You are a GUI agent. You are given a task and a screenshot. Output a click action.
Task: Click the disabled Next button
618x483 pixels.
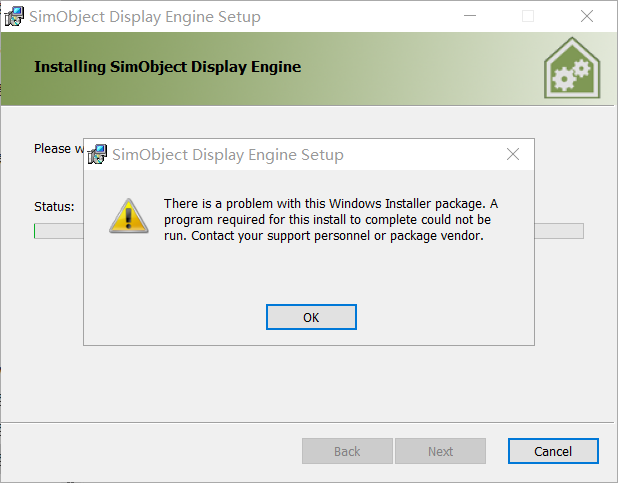coord(440,451)
